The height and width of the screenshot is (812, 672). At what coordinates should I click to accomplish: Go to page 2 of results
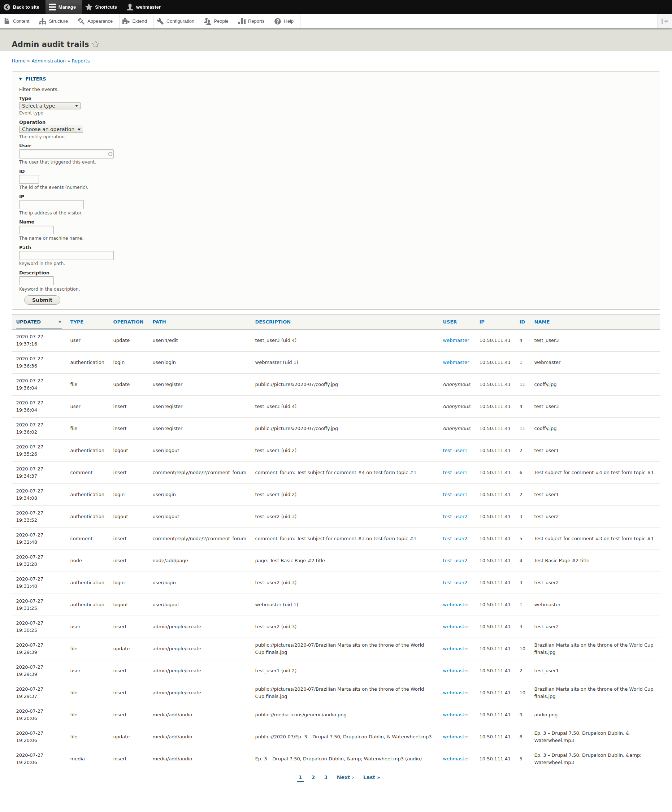[x=313, y=777]
